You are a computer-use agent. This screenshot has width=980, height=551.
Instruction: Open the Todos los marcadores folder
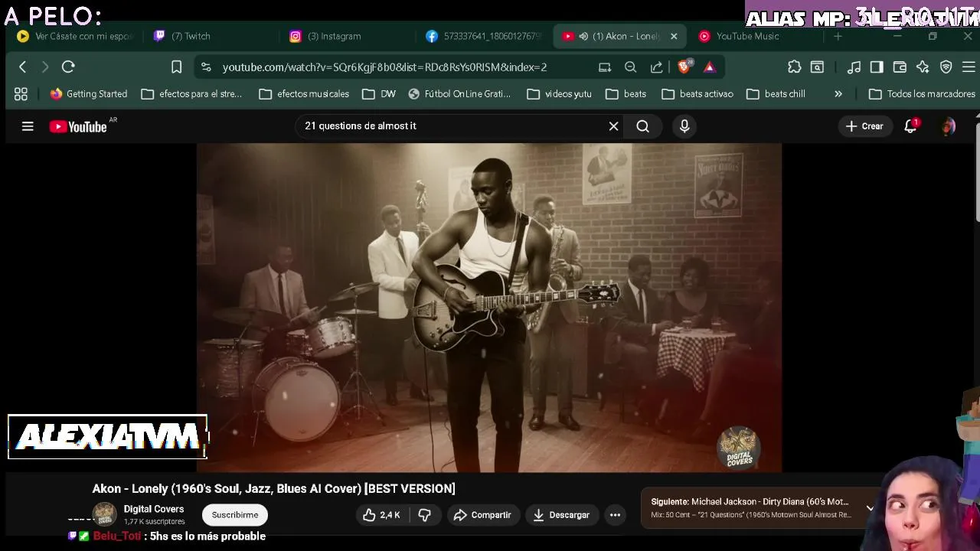[922, 94]
